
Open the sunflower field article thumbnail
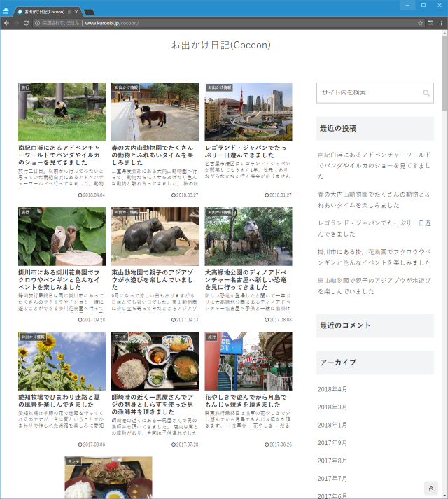point(62,360)
